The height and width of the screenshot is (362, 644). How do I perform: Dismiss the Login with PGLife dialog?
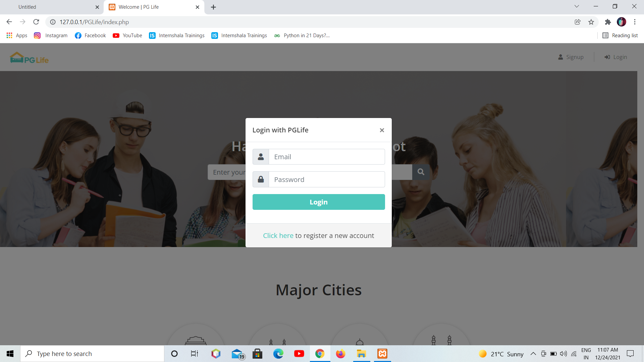click(382, 130)
